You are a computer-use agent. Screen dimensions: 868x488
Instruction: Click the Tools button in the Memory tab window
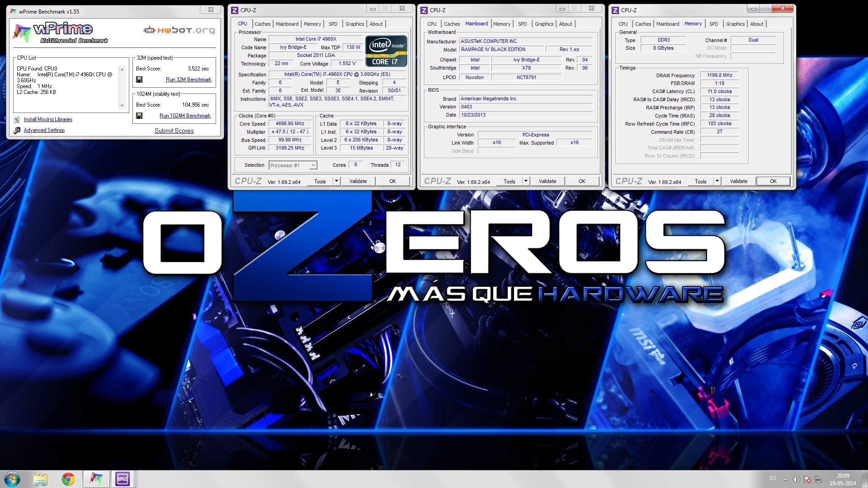coord(701,181)
